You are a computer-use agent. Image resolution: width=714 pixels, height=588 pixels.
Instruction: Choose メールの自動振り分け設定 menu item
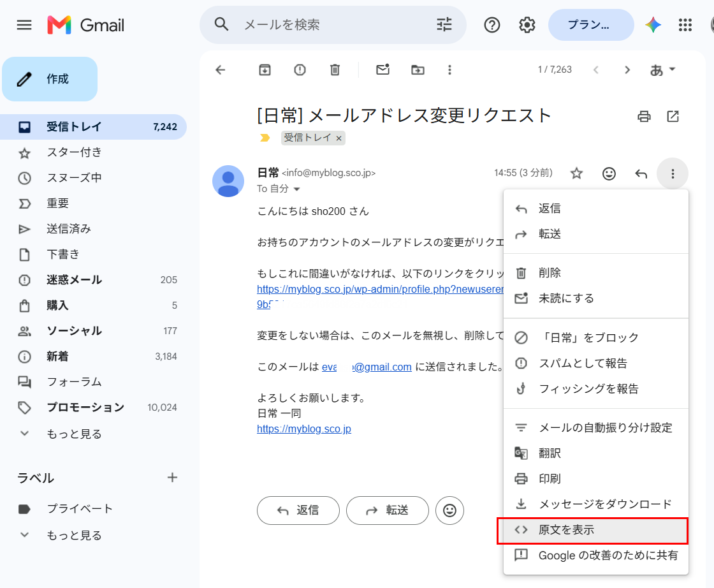click(595, 428)
